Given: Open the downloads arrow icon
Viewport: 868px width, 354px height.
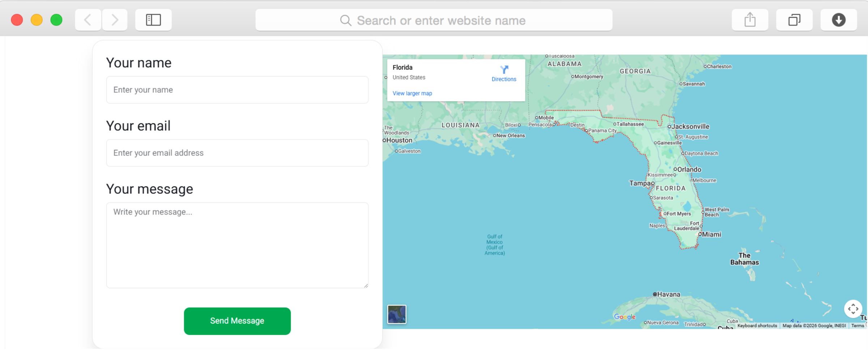Looking at the screenshot, I should tap(838, 20).
